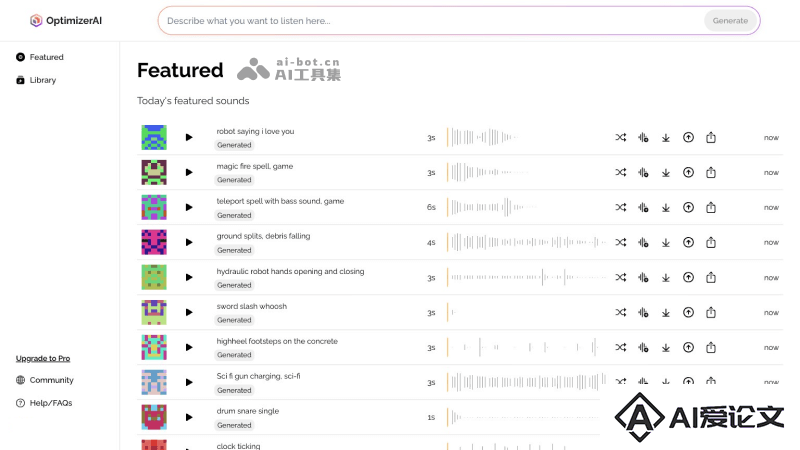This screenshot has width=800, height=450.
Task: Follow the Upgrade to Pro link
Action: click(43, 358)
